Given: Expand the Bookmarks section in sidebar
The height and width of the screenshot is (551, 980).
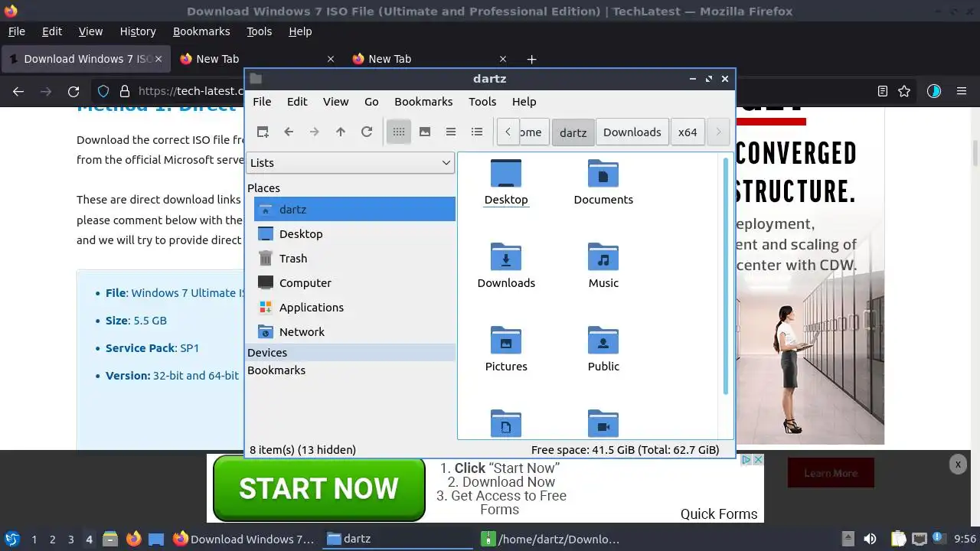Looking at the screenshot, I should point(351,370).
